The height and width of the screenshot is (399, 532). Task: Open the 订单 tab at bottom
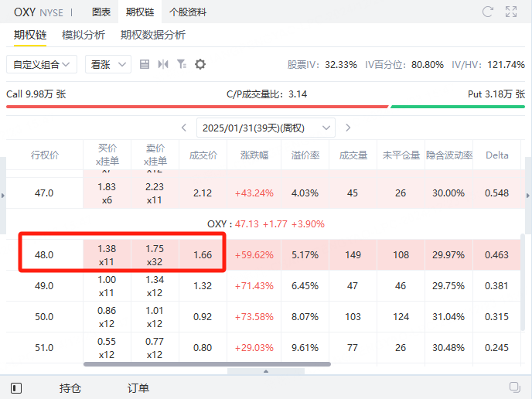(x=138, y=388)
